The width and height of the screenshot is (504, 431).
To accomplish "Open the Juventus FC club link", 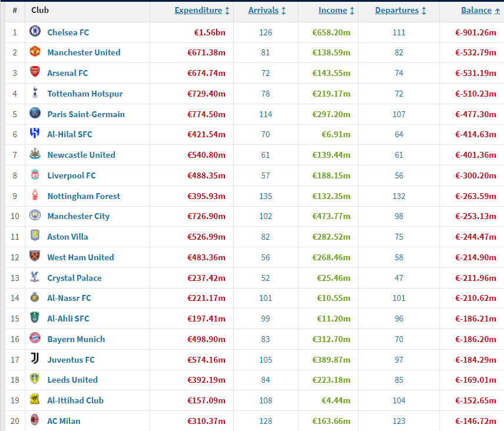I will (71, 360).
